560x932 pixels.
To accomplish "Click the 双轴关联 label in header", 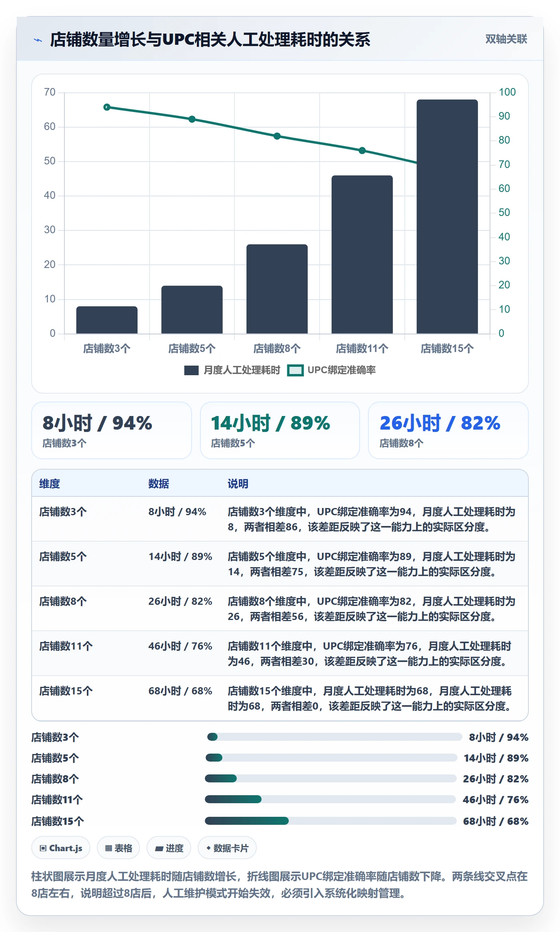I will point(506,39).
